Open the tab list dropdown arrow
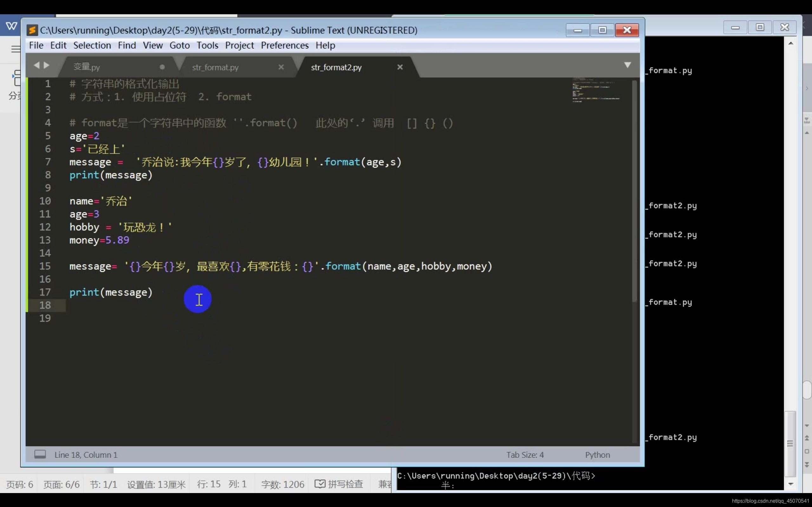812x507 pixels. [627, 65]
